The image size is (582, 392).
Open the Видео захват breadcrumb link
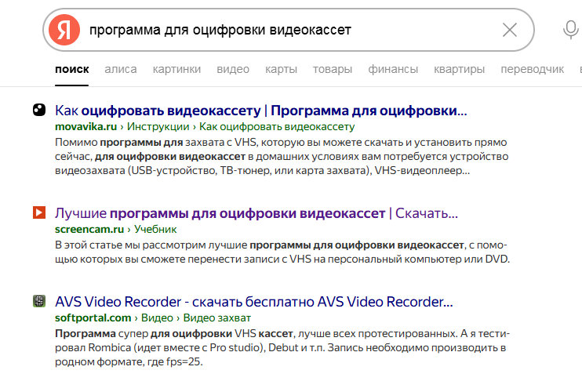(217, 318)
